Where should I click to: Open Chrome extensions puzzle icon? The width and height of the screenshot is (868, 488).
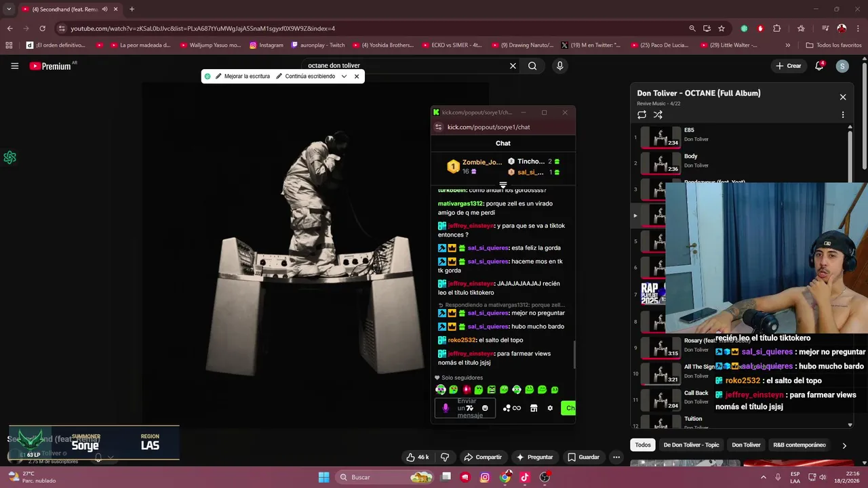(x=777, y=28)
